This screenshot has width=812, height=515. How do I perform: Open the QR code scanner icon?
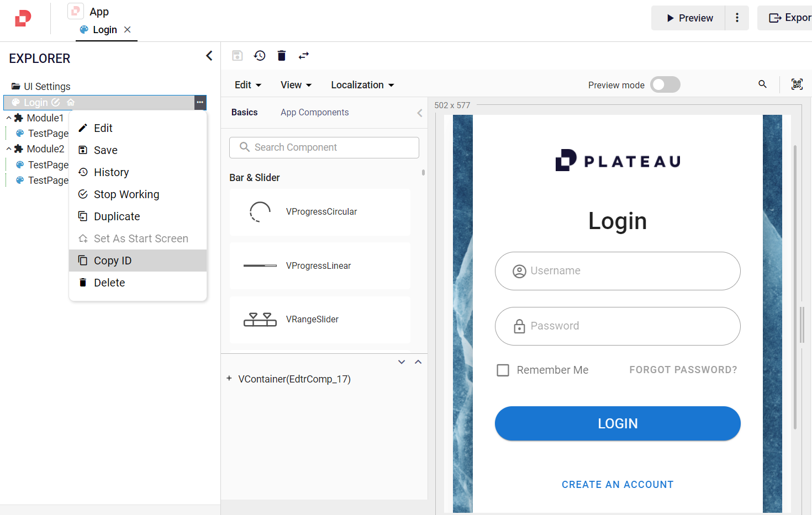(x=797, y=84)
